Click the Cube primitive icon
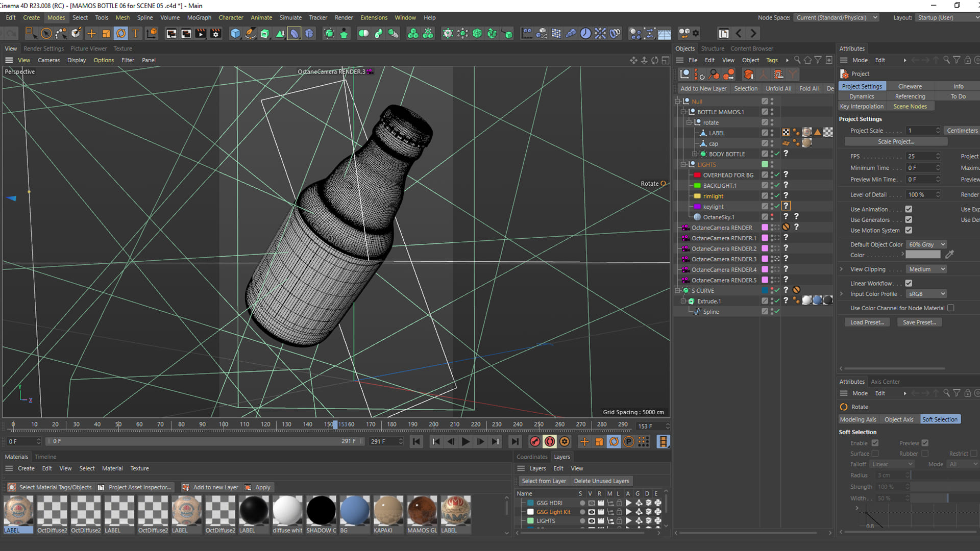The width and height of the screenshot is (980, 551). [x=235, y=34]
